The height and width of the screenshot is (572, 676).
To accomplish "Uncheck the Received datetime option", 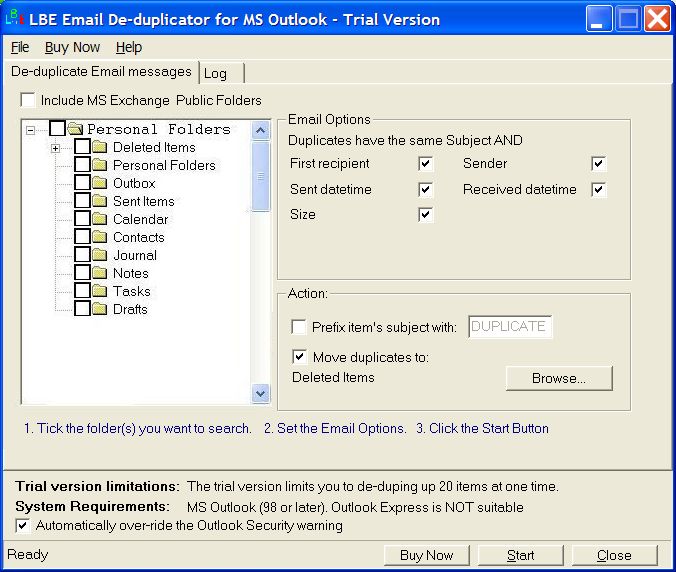I will 598,190.
